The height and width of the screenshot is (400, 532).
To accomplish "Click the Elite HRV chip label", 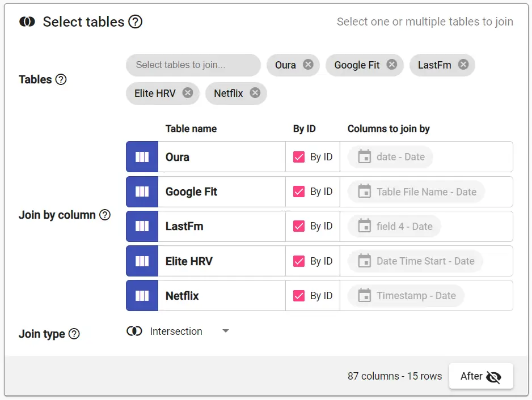I will [155, 93].
